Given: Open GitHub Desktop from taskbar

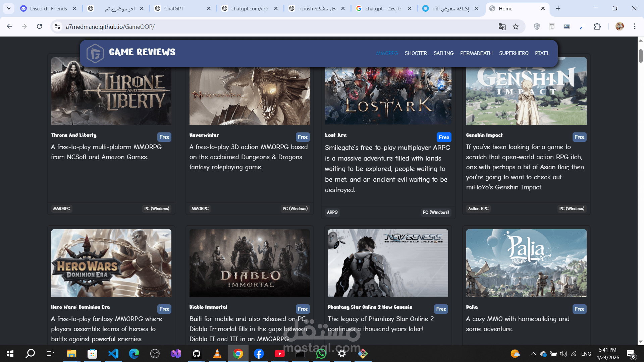Looking at the screenshot, I should [x=197, y=354].
